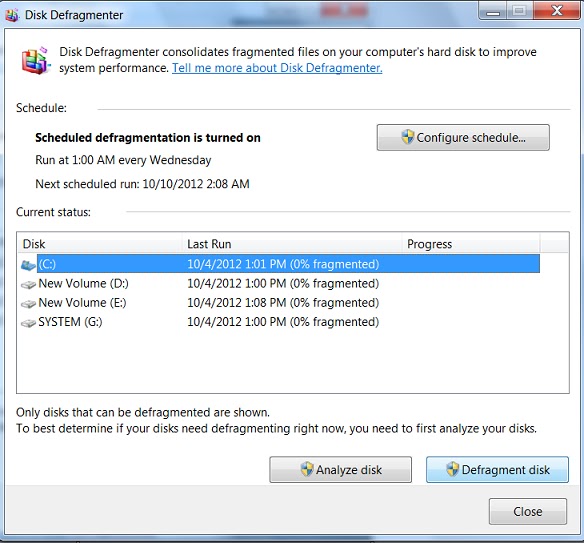Click 'Next scheduled run: 10/10/2012 2:08 AM' text
Screen dimensions: 584x543
142,184
